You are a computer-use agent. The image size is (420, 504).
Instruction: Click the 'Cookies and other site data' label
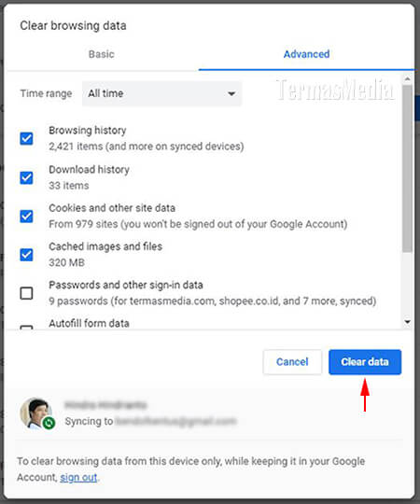pyautogui.click(x=112, y=208)
